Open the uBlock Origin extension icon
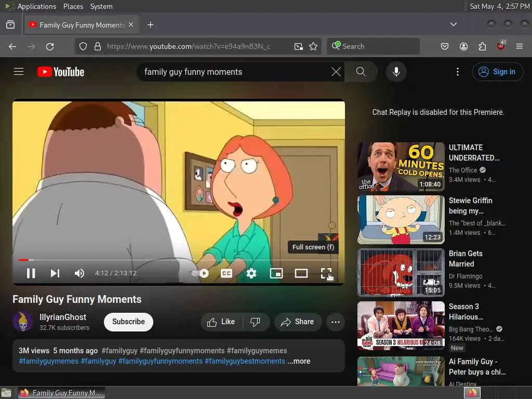 click(x=501, y=46)
